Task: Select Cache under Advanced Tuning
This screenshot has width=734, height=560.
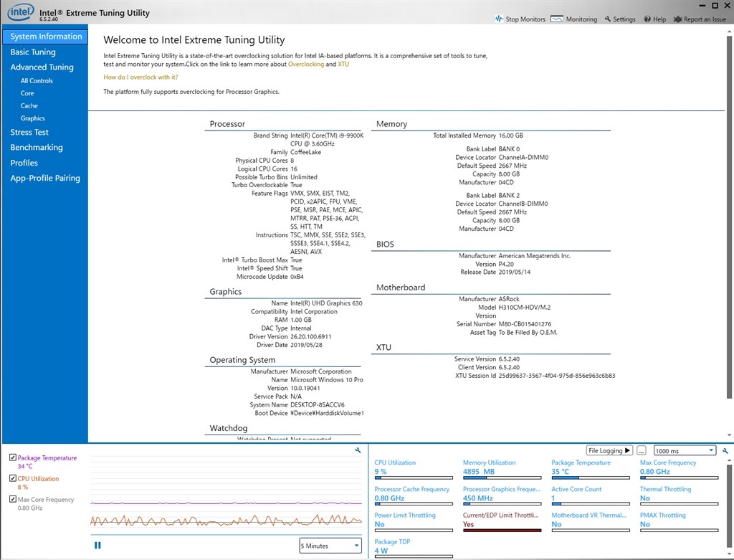Action: pyautogui.click(x=29, y=106)
